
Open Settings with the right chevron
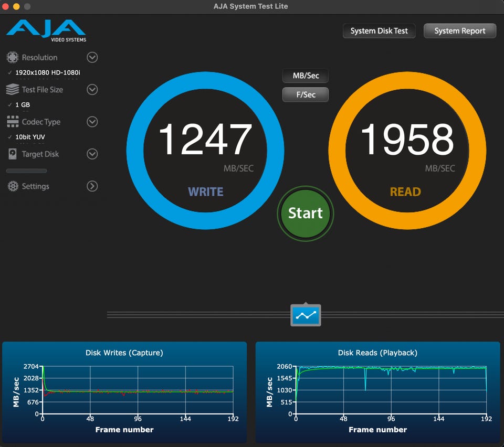(x=92, y=186)
